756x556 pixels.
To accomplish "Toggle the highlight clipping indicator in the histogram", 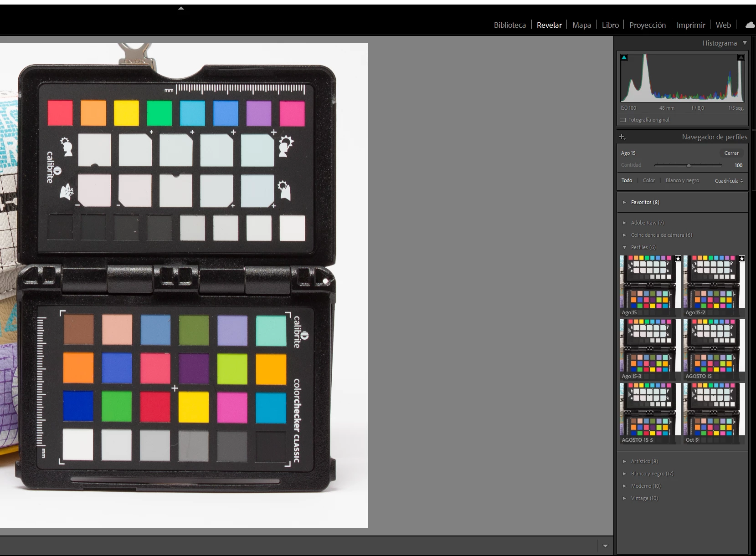I will point(741,57).
